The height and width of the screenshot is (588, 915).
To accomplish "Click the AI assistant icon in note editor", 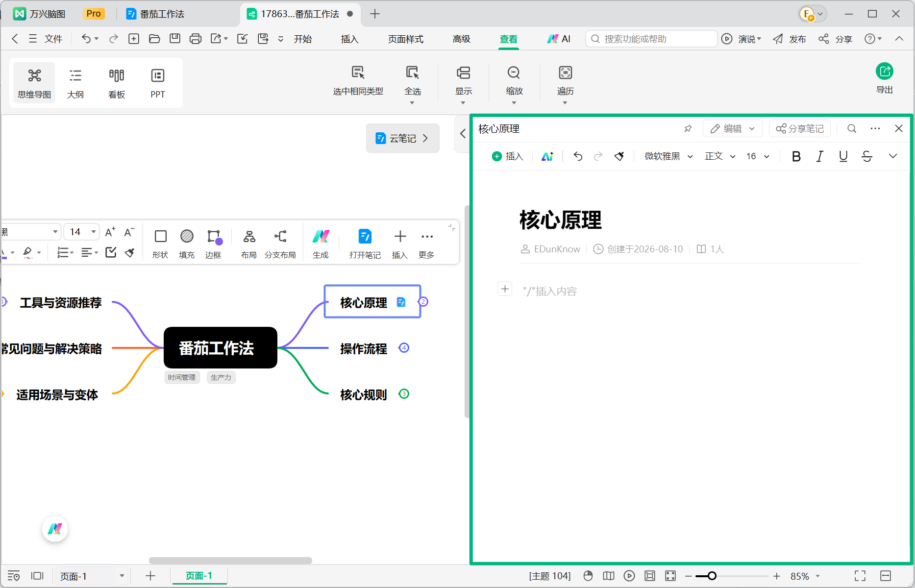I will pos(547,156).
